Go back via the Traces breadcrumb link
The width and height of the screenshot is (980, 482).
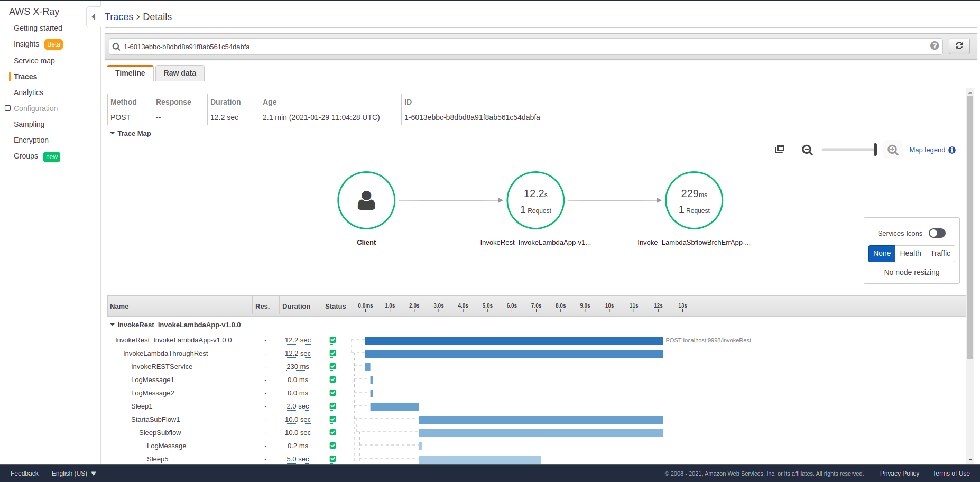[x=119, y=17]
